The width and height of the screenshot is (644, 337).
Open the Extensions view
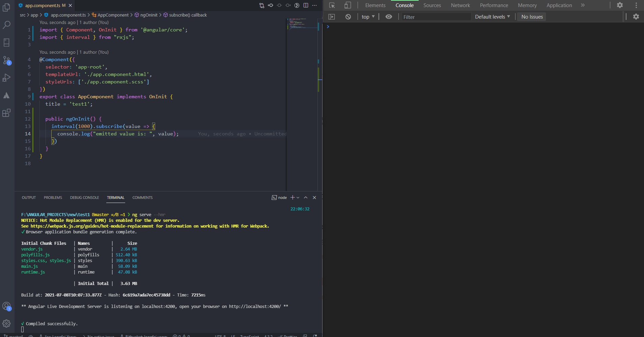pos(7,113)
